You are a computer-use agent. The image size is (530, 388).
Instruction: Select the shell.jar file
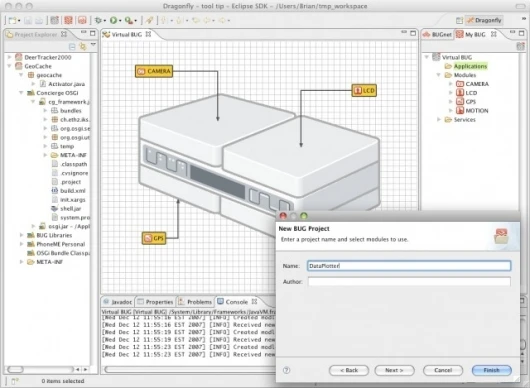point(66,209)
